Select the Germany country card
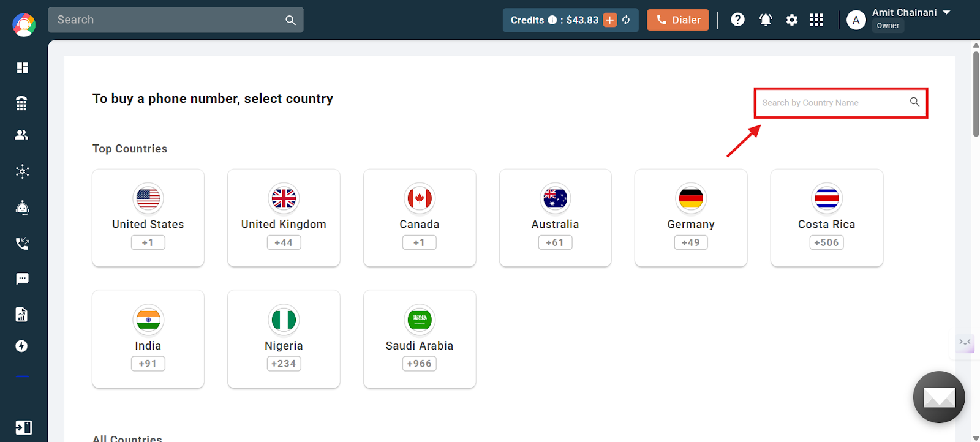 tap(691, 218)
